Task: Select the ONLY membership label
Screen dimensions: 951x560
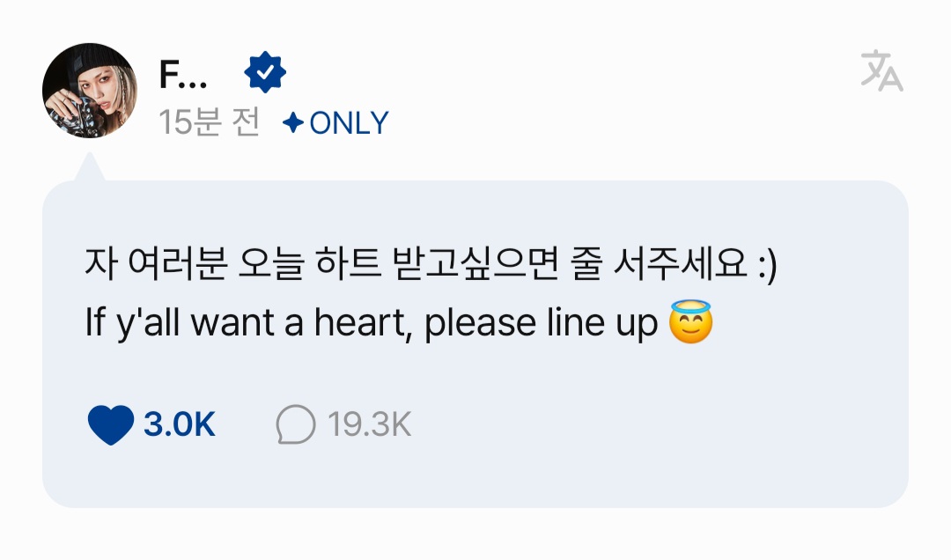Action: pyautogui.click(x=349, y=123)
